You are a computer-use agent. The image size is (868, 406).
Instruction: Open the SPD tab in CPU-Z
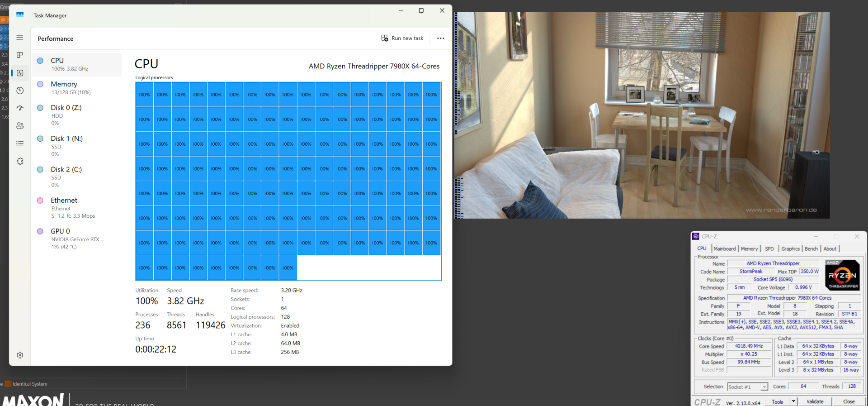769,249
